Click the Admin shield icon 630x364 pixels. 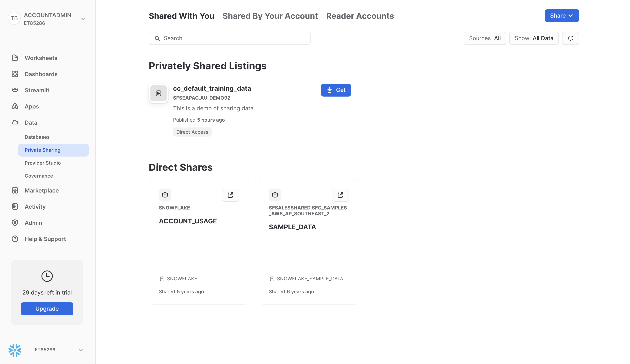[15, 223]
